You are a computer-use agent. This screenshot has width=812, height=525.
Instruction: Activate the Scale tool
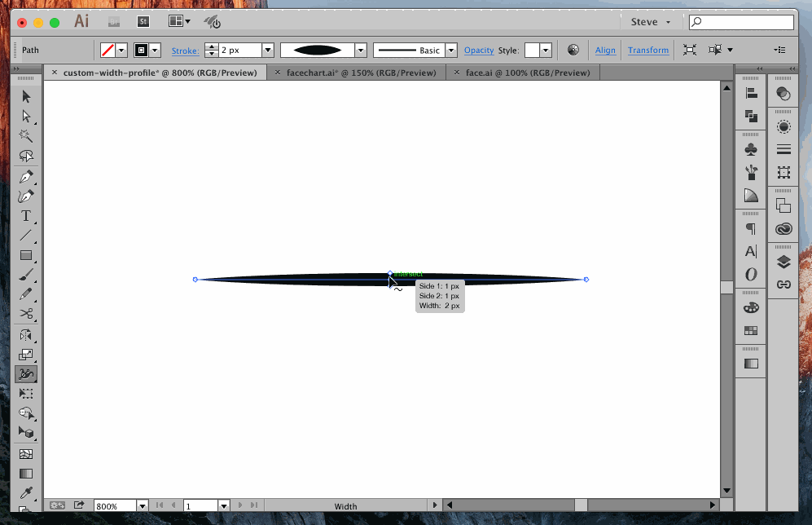pos(26,355)
